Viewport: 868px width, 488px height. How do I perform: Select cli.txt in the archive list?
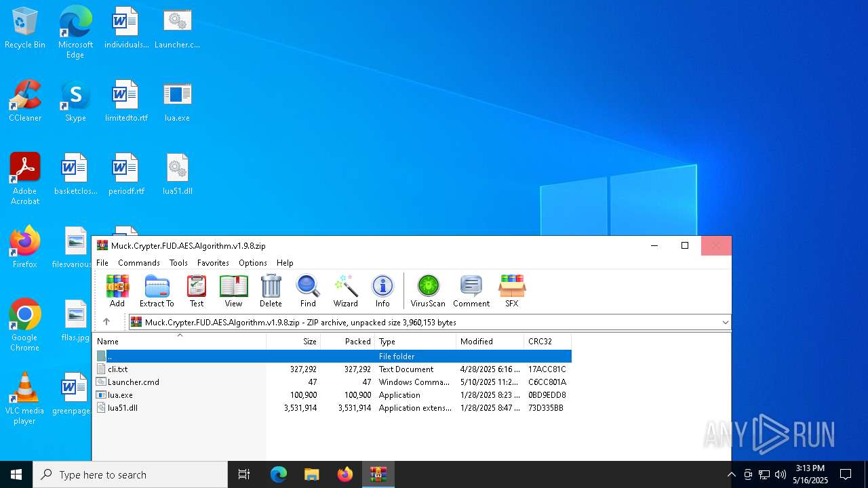pos(332,369)
